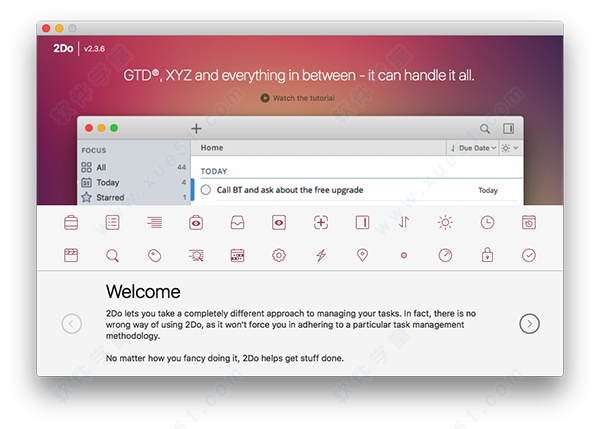The width and height of the screenshot is (600, 429).
Task: Click the calendar grid icon
Action: 237,255
